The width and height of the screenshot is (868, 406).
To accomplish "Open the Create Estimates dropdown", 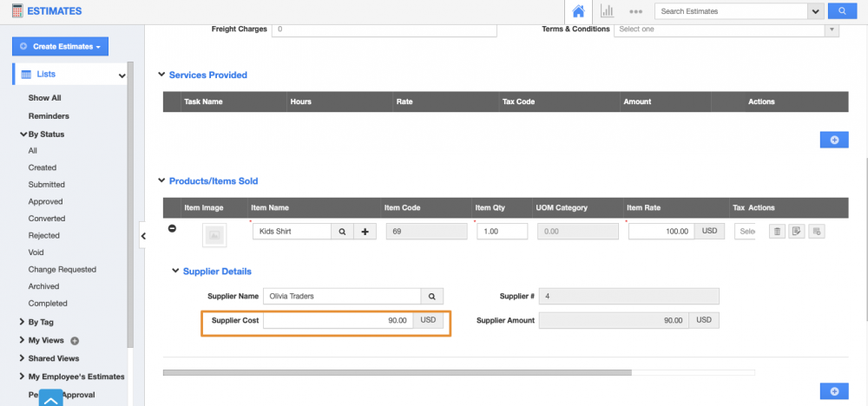I will tap(60, 46).
